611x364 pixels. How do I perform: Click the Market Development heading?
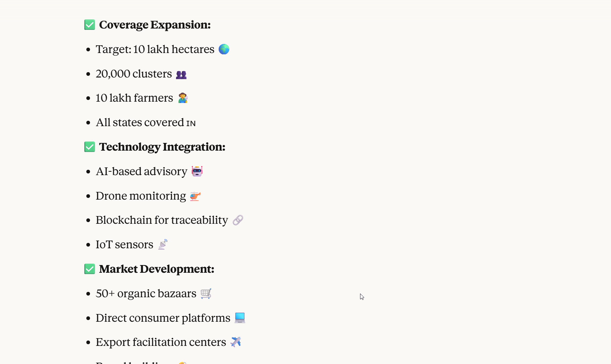(157, 269)
